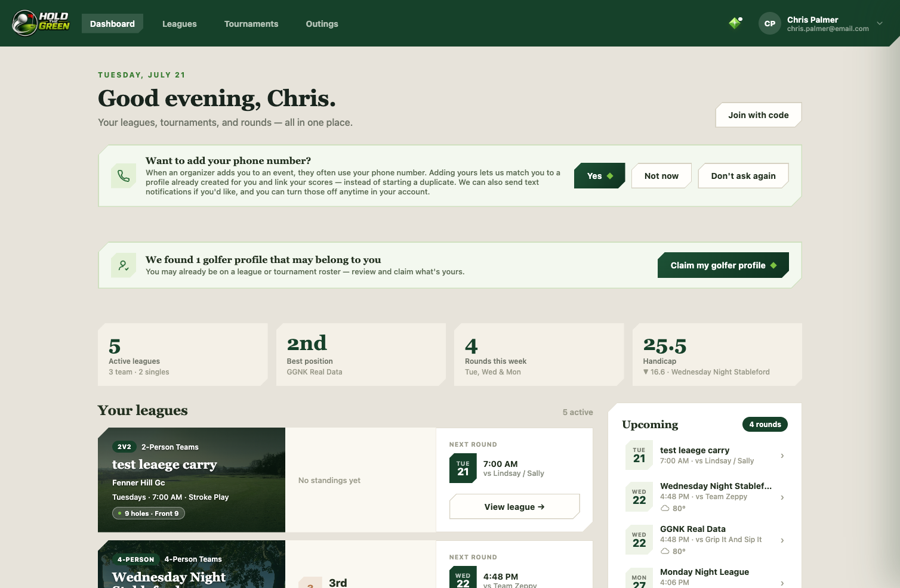Screen dimensions: 900x588
Task: Open the Leagues tab
Action: point(180,24)
